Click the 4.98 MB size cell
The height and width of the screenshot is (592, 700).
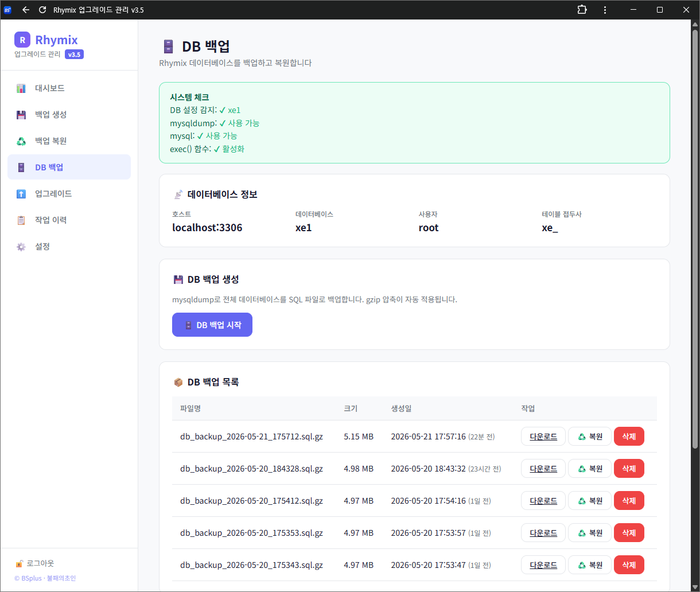click(x=359, y=469)
